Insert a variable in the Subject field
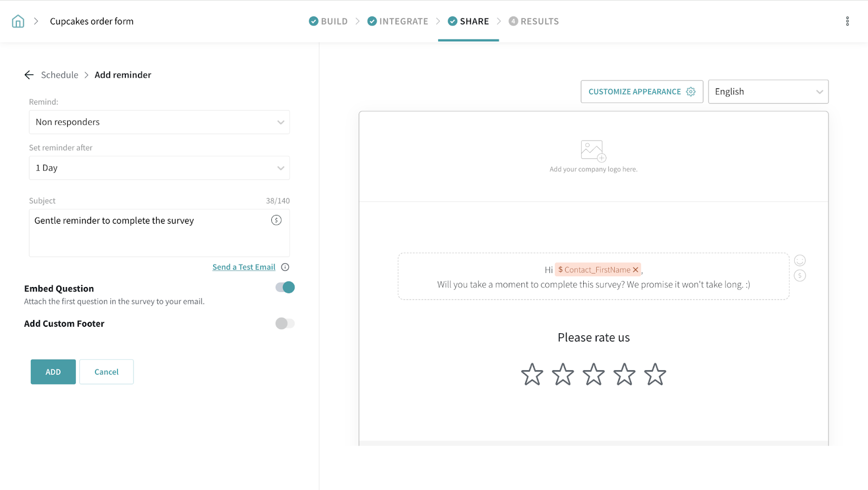The image size is (868, 490). 276,220
